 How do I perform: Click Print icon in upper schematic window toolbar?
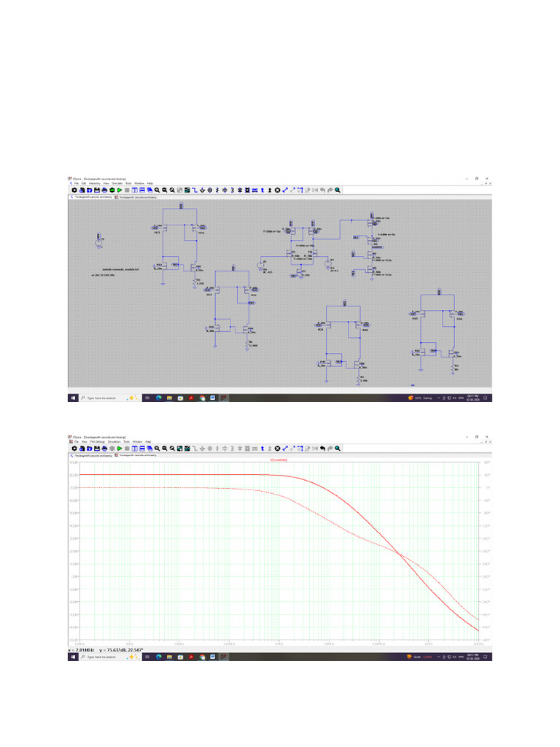(x=104, y=190)
